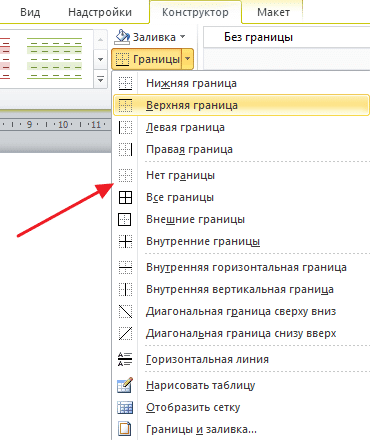
Task: Click the Границы и заливка page icon
Action: point(125,429)
